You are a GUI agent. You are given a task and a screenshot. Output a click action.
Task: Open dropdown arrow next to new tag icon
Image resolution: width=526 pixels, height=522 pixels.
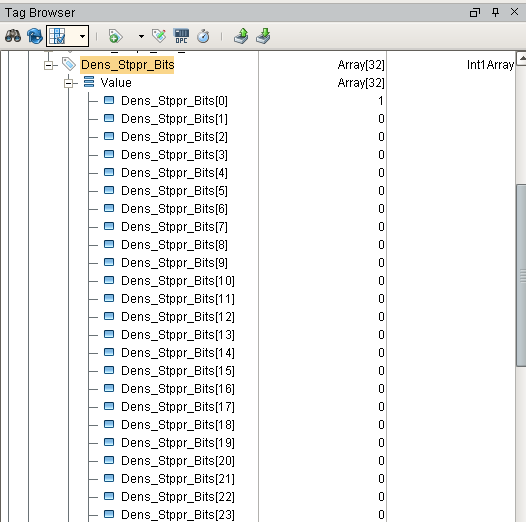(x=141, y=36)
